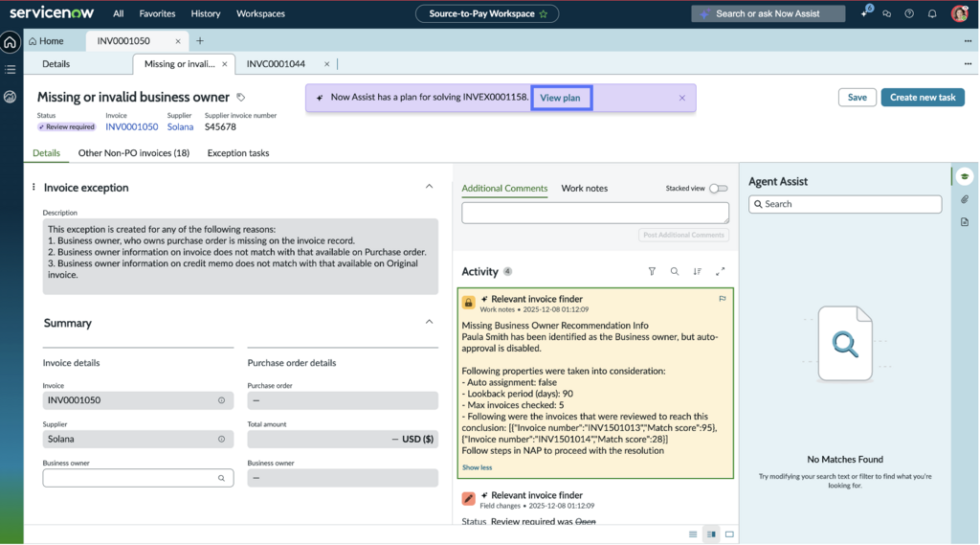Viewport: 980px width, 545px height.
Task: Close the INVC0001044 sub-tab
Action: [326, 64]
